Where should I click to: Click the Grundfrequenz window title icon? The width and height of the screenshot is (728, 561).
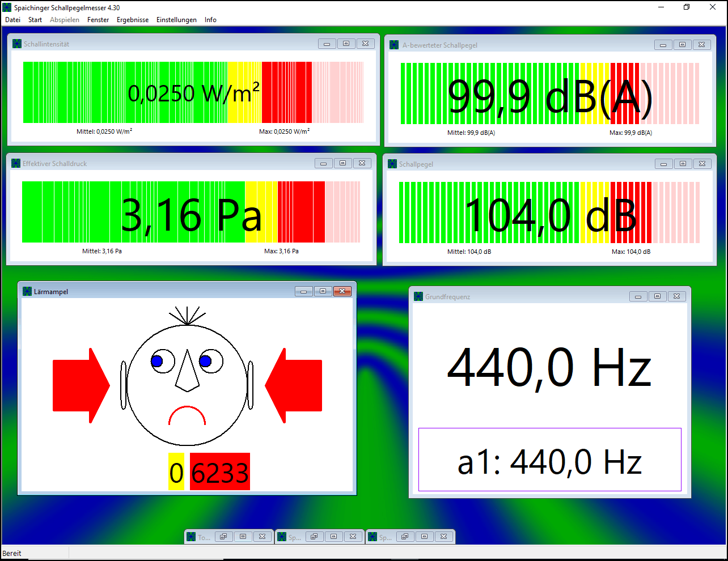click(418, 296)
